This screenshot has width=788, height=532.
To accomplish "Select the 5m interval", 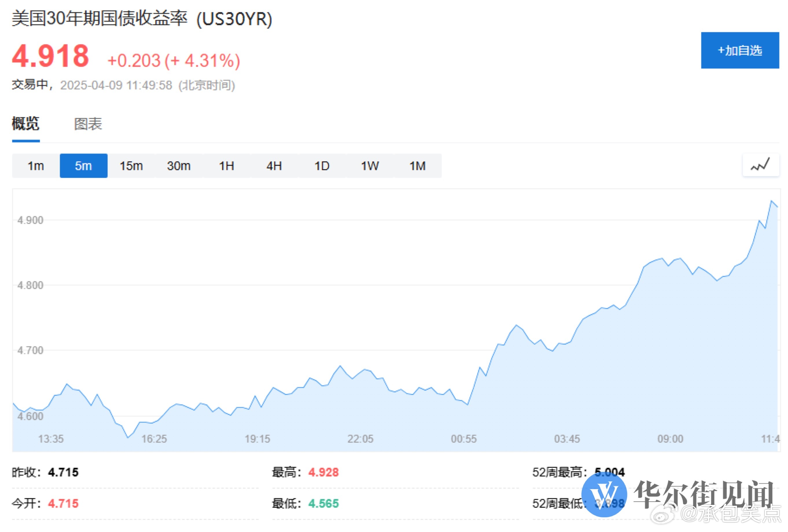I will coord(83,166).
